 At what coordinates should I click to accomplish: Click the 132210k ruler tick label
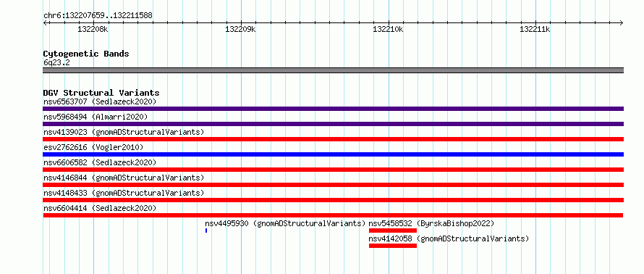click(x=388, y=29)
